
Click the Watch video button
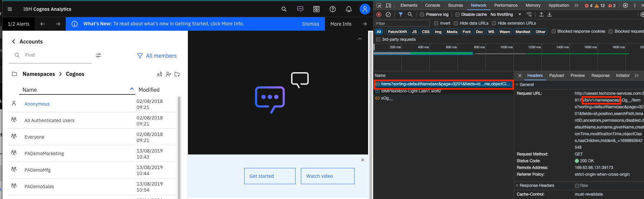pos(328,176)
